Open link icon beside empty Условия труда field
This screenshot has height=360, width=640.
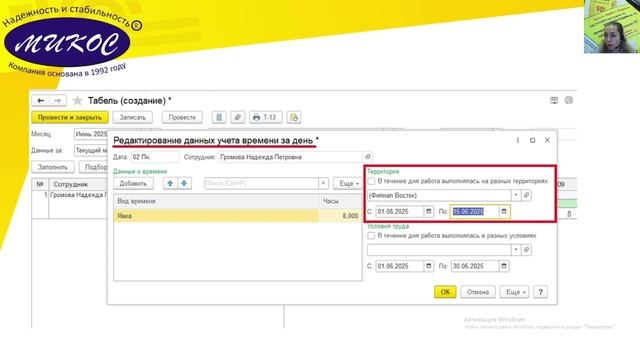point(527,250)
